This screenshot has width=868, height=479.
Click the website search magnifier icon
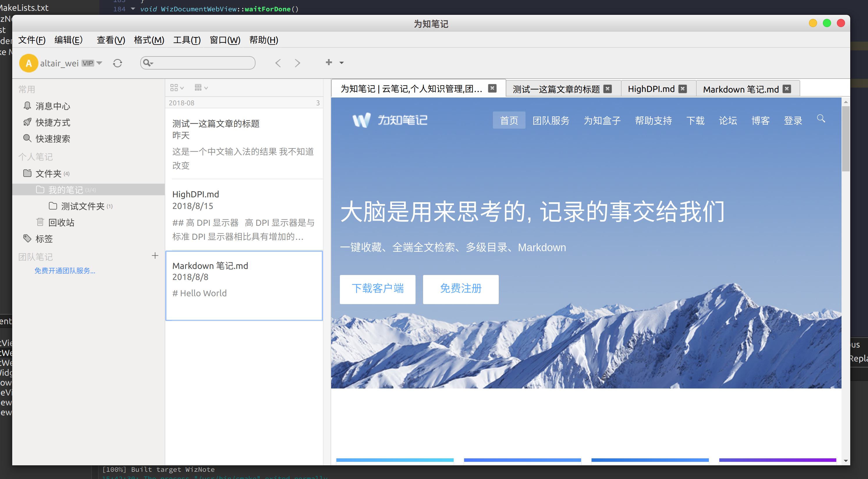tap(821, 119)
